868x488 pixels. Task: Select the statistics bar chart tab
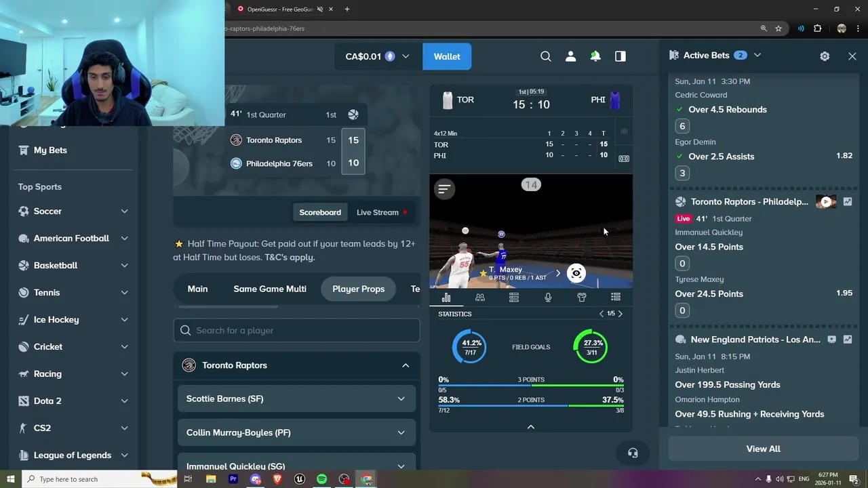coord(446,297)
